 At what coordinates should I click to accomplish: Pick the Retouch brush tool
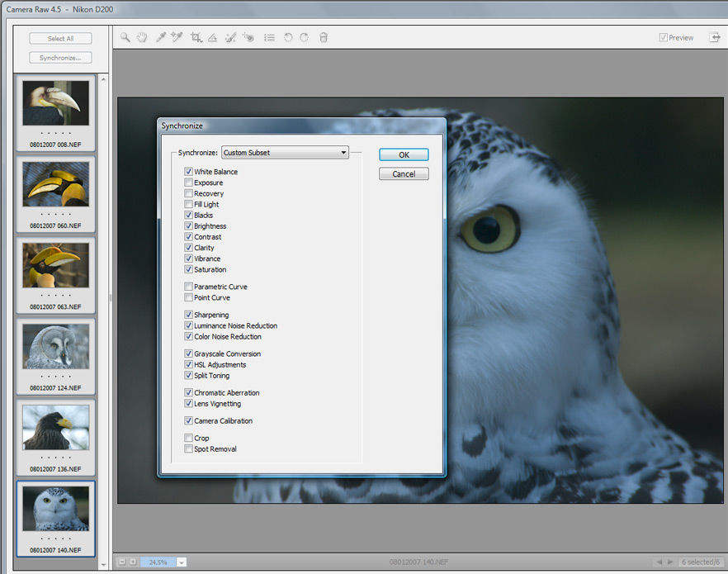230,38
